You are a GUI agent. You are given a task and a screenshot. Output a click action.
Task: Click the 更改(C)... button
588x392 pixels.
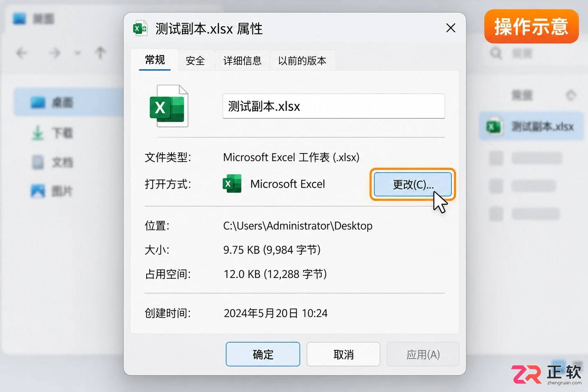[x=413, y=185]
